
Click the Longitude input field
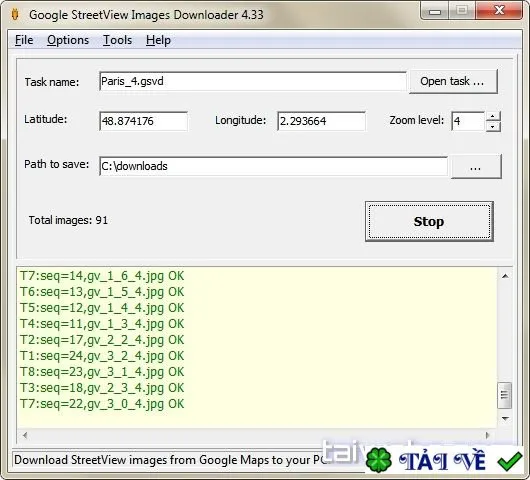[321, 121]
